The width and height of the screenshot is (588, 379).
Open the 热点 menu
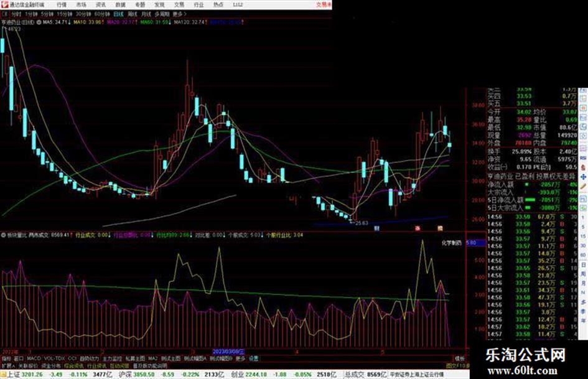tap(218, 4)
